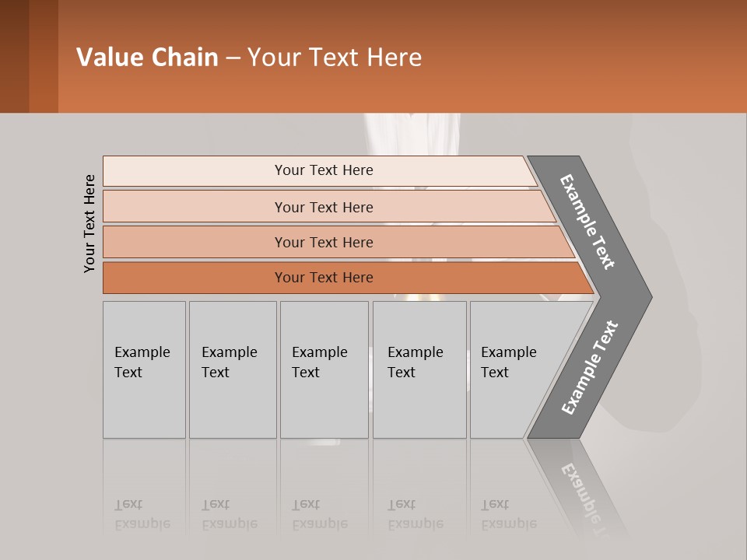The width and height of the screenshot is (747, 560).
Task: Select the fourth "Example Text" box from left
Action: pyautogui.click(x=419, y=369)
